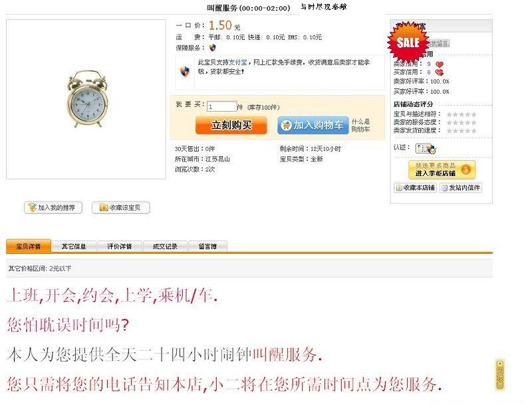Click the 立刻购买 buy now button

(x=231, y=125)
